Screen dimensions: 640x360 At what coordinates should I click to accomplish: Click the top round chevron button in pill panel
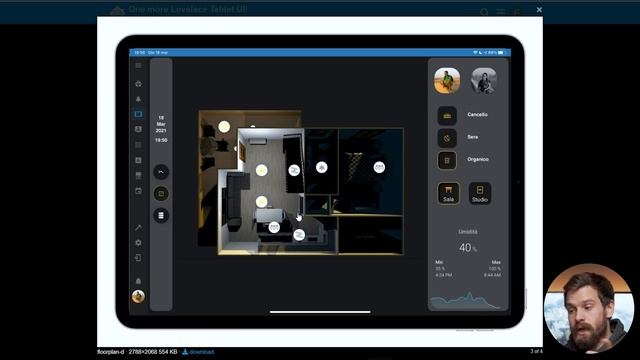pyautogui.click(x=161, y=172)
